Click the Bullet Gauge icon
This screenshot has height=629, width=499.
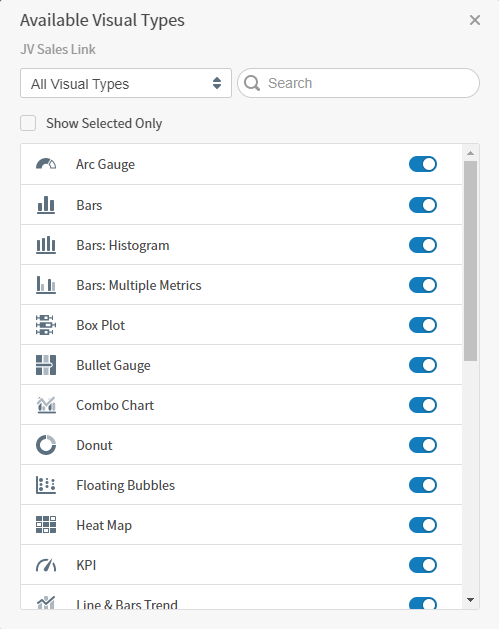[x=46, y=365]
